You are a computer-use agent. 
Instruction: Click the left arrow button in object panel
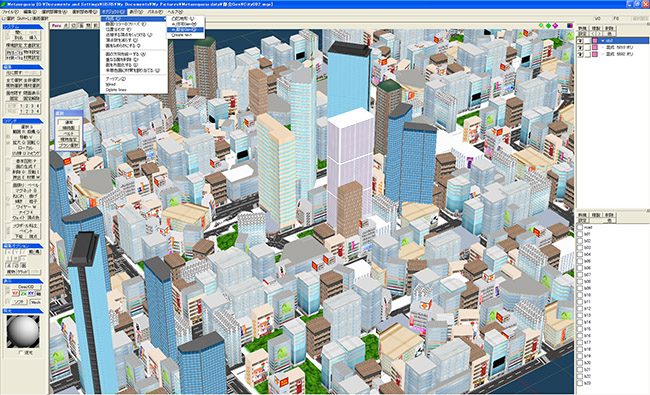click(x=593, y=34)
